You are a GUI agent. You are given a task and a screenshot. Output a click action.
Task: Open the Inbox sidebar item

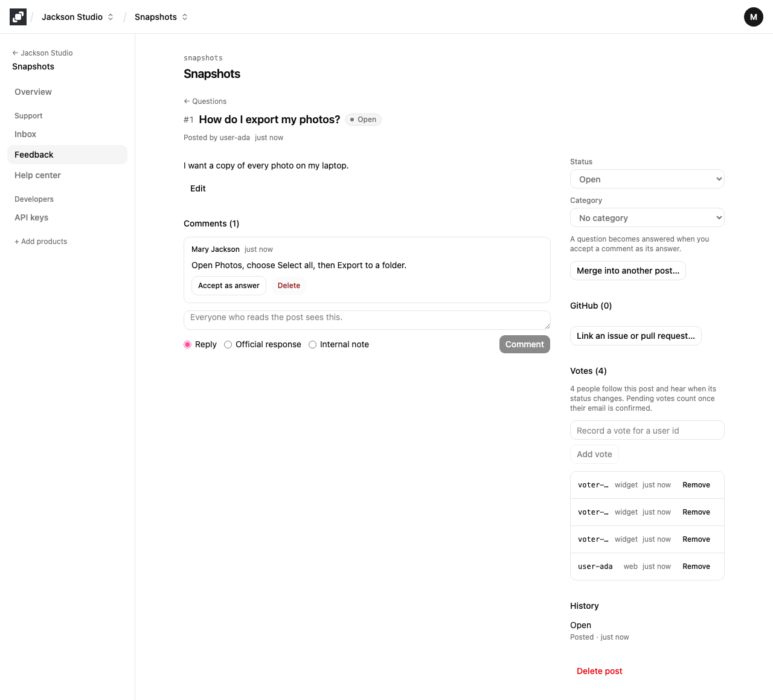(67, 134)
